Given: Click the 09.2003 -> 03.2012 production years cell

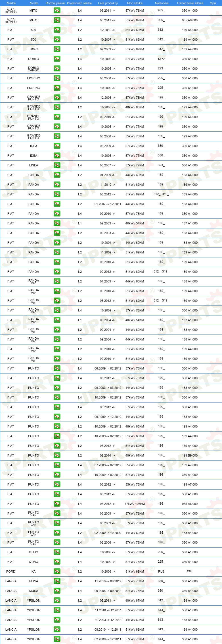Looking at the screenshot, I should point(108,388).
